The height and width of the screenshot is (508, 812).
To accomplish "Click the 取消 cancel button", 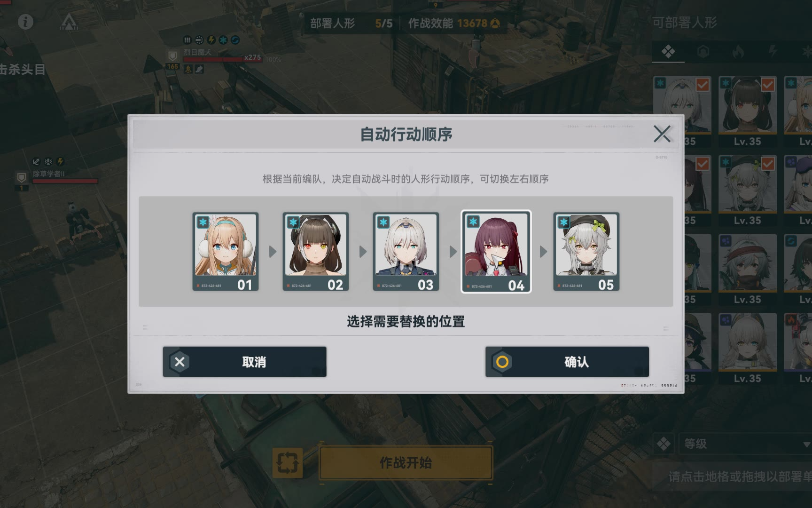I will tap(244, 362).
